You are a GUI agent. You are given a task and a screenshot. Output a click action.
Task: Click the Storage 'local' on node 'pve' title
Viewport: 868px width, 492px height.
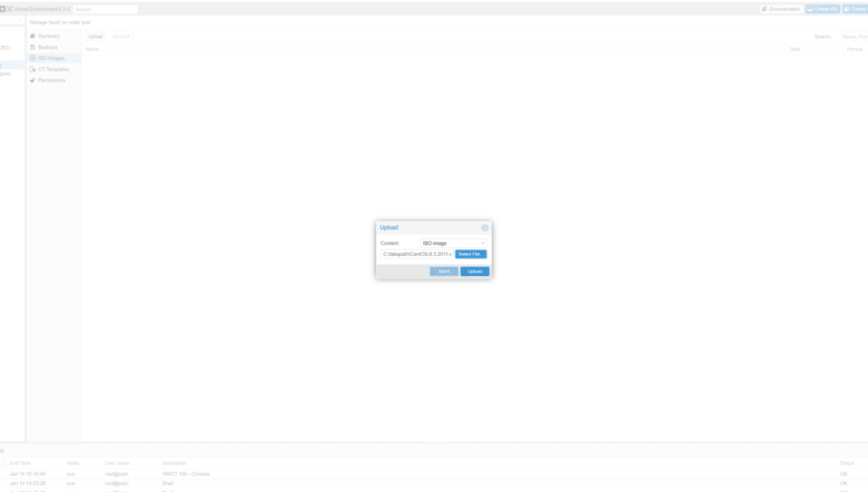60,23
